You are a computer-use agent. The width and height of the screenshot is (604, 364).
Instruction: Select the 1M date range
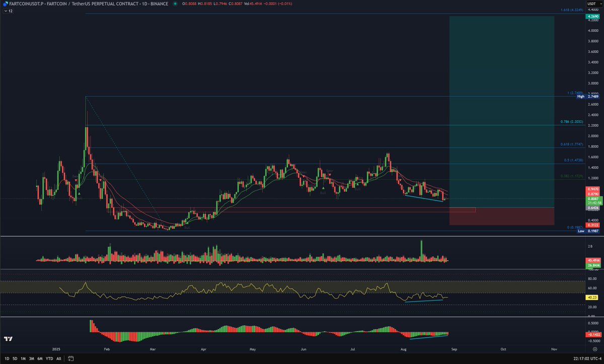(23, 358)
